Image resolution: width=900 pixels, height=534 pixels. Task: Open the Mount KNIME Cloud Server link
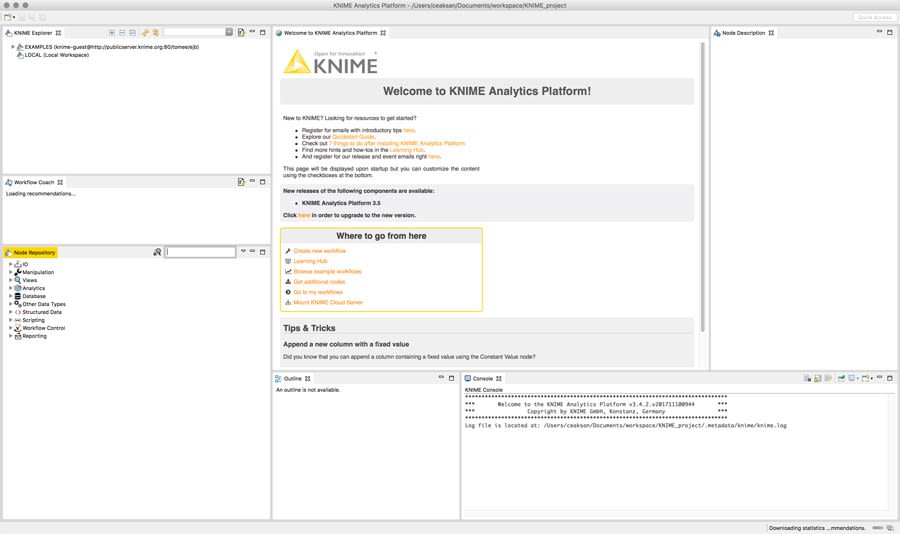[328, 303]
